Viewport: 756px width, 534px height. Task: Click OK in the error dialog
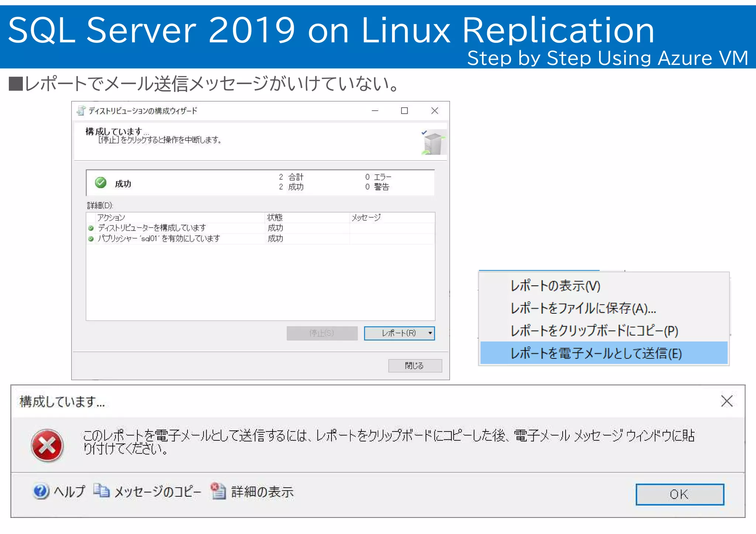click(680, 494)
